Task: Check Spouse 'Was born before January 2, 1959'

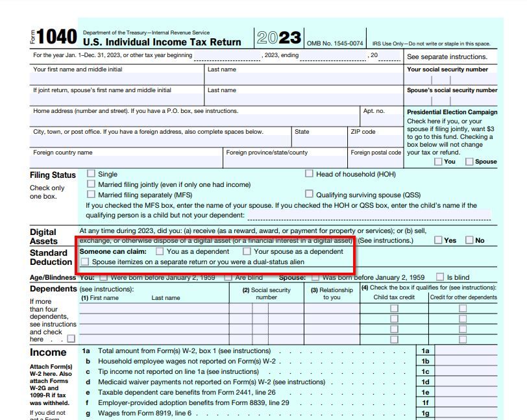Action: 315,277
